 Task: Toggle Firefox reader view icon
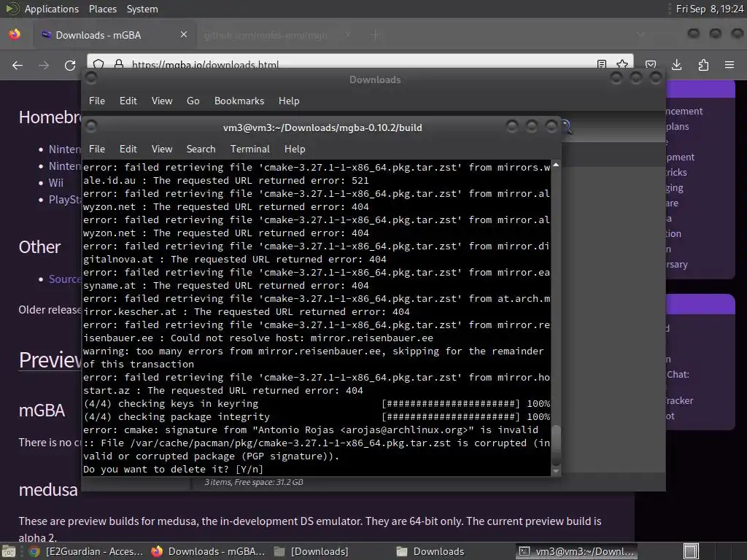(x=602, y=64)
